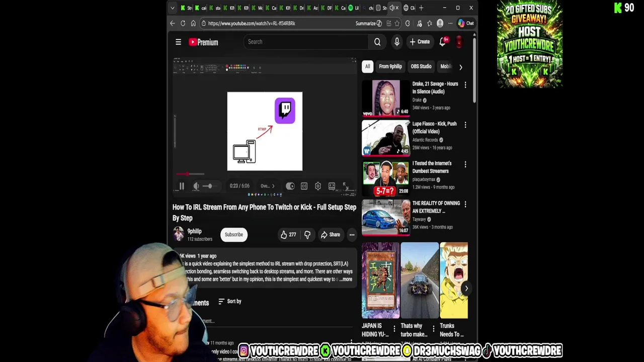Select the 'All' filter chip
Screen dimensions: 644x362
[367, 66]
